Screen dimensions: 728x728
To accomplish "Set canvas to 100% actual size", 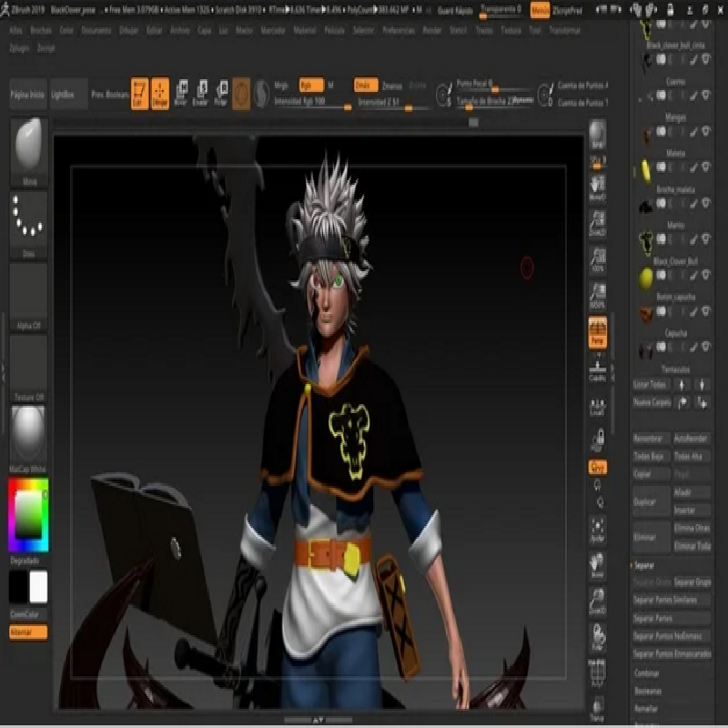I will (x=598, y=259).
